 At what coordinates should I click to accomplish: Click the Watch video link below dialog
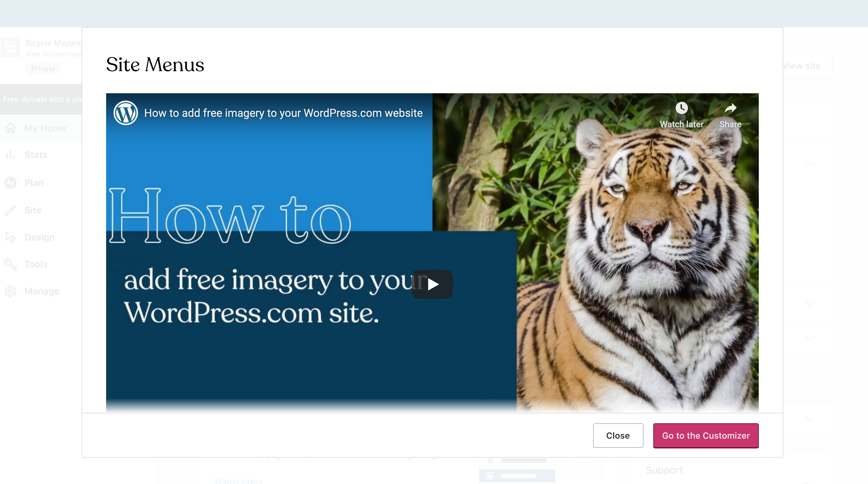pyautogui.click(x=238, y=481)
